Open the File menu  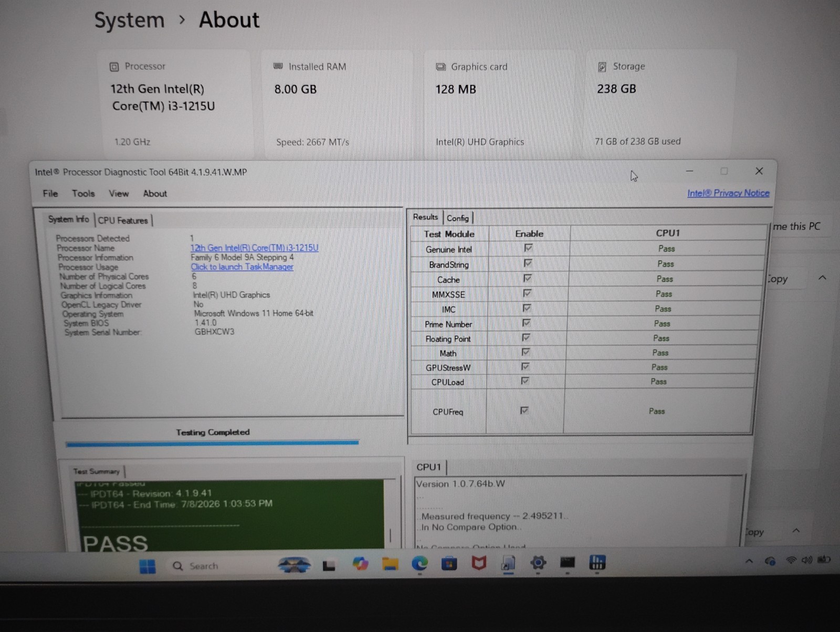50,194
